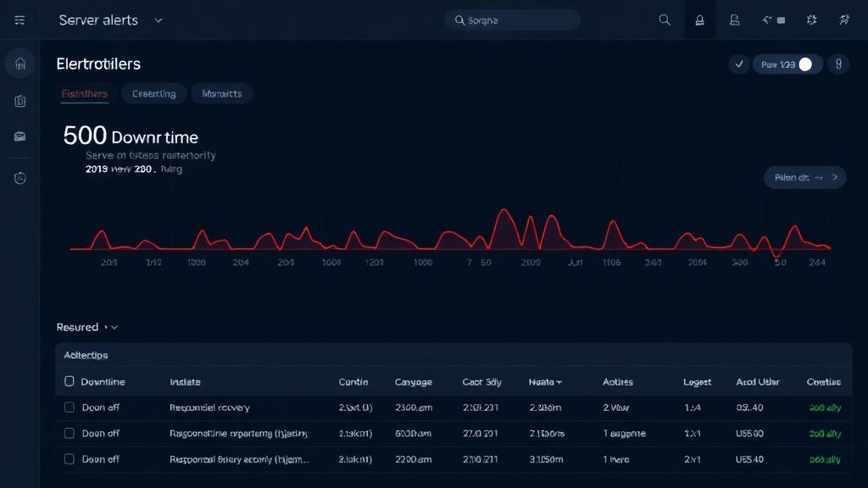Switch to the Creerting tab
868x488 pixels.
(x=153, y=93)
